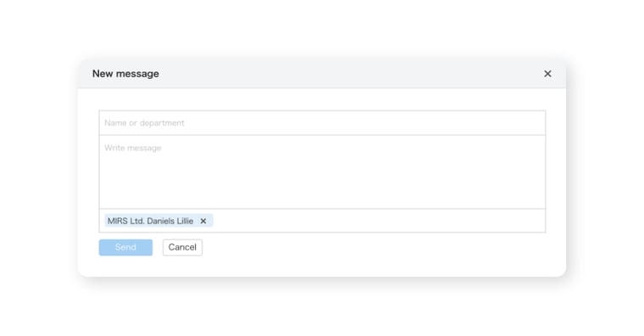
Task: Place cursor in the message body
Action: [x=322, y=172]
